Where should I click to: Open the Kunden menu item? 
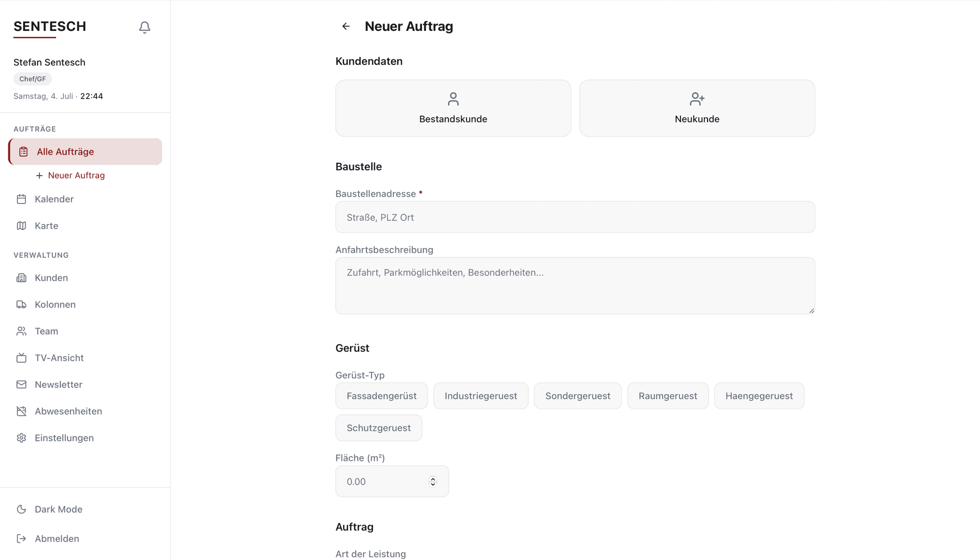click(x=85, y=278)
